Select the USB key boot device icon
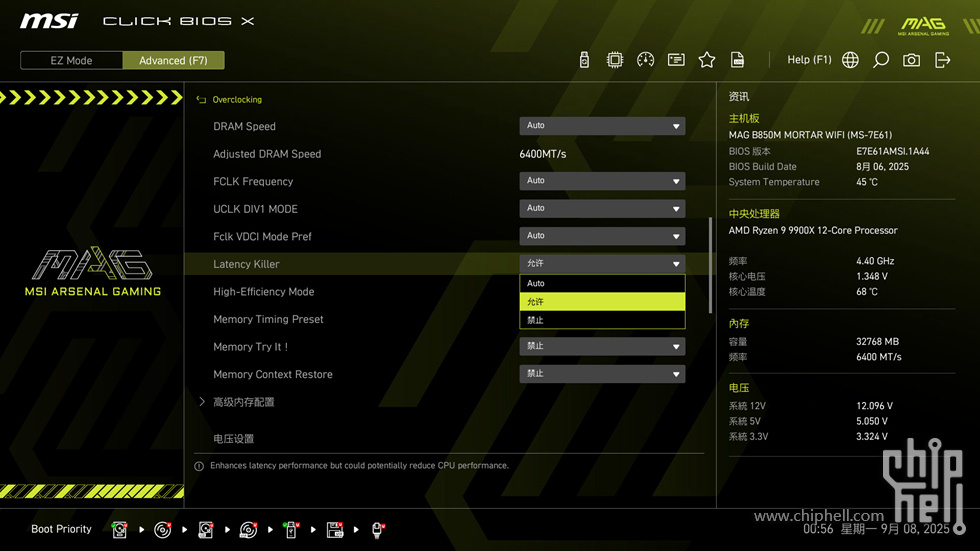This screenshot has height=551, width=980. point(291,530)
